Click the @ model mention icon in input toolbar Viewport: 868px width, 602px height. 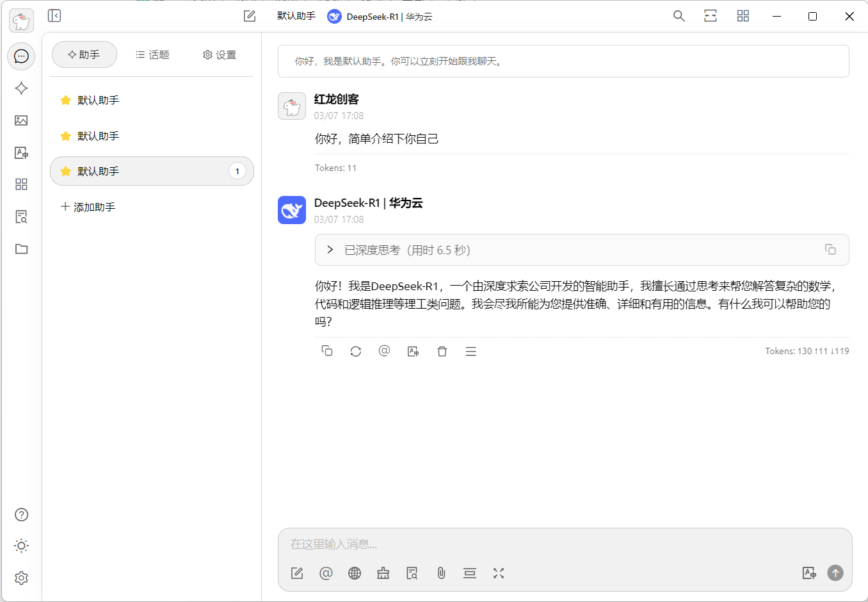(326, 573)
